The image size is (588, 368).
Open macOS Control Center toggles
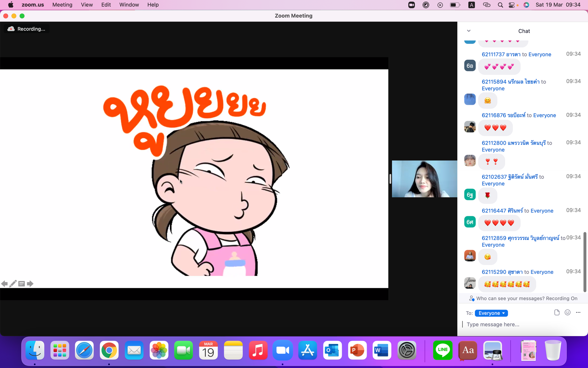[x=511, y=5]
